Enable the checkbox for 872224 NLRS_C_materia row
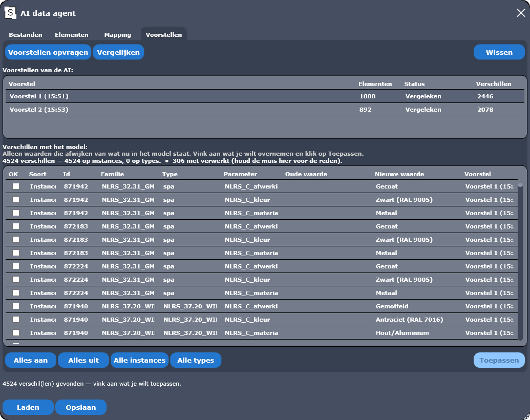Screen dimensions: 530x420 click(x=16, y=293)
